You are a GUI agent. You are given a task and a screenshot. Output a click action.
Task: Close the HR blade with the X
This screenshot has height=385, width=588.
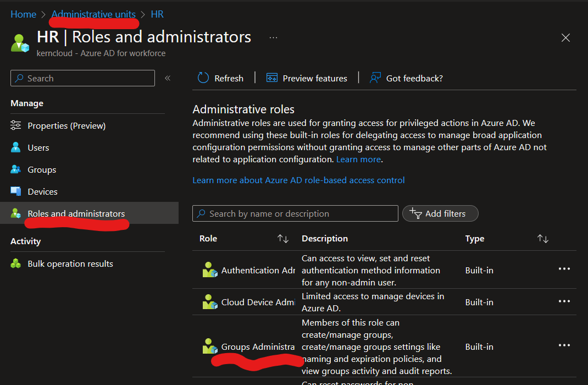click(x=565, y=37)
